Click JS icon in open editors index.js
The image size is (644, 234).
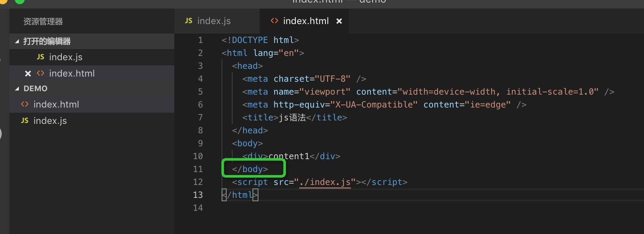coord(41,57)
